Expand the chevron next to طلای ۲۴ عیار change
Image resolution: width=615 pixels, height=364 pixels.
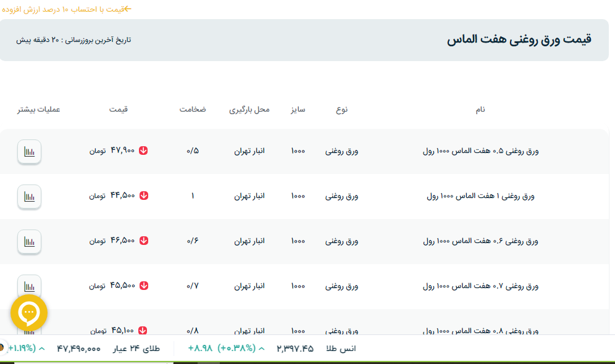tap(42, 349)
